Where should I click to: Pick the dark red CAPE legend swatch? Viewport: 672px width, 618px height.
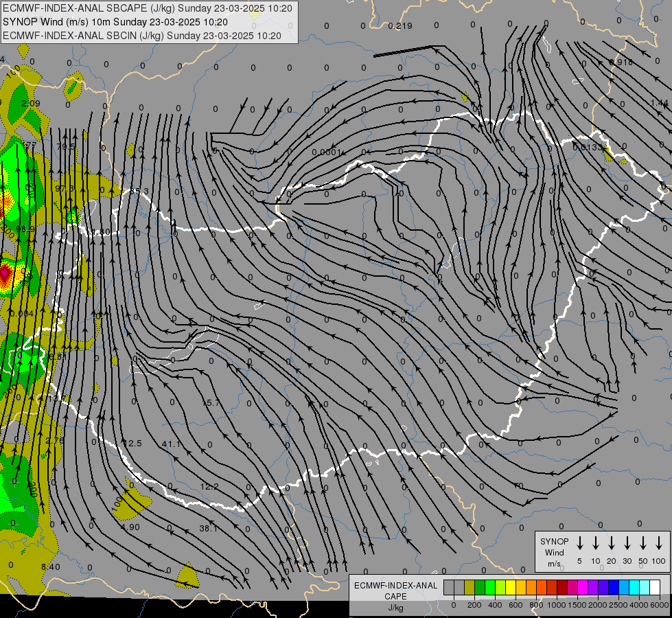point(562,587)
